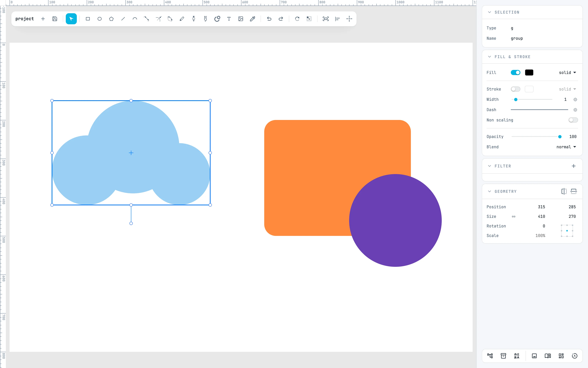Screen dimensions: 588x368
Task: Click the Position X value 315
Action: tap(541, 207)
